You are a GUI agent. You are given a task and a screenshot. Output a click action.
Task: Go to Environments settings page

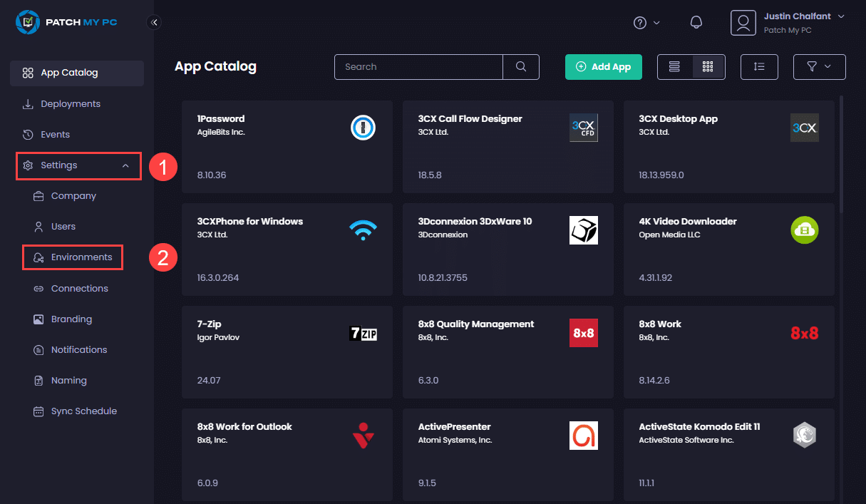(81, 257)
